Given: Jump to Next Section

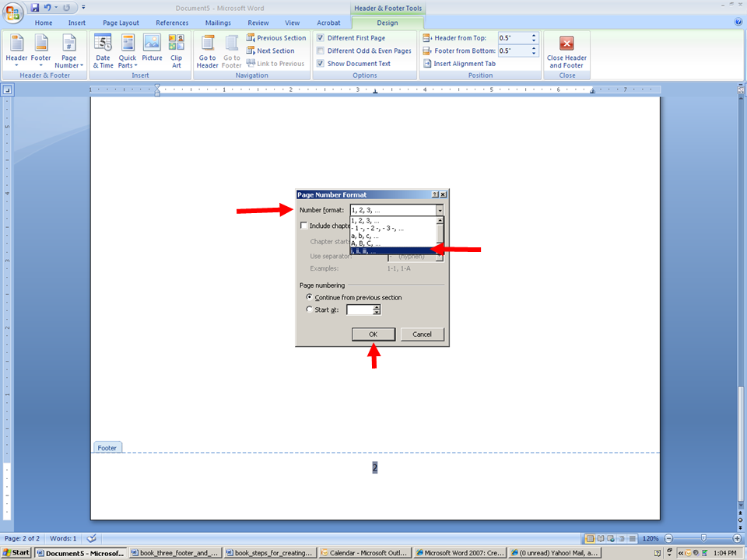Looking at the screenshot, I should (271, 51).
